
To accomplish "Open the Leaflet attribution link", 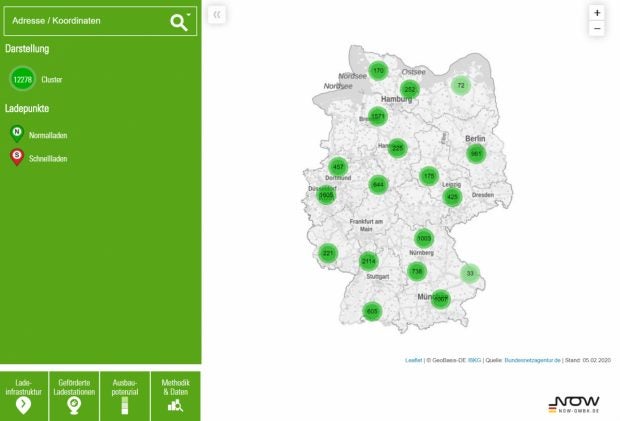I will click(413, 359).
